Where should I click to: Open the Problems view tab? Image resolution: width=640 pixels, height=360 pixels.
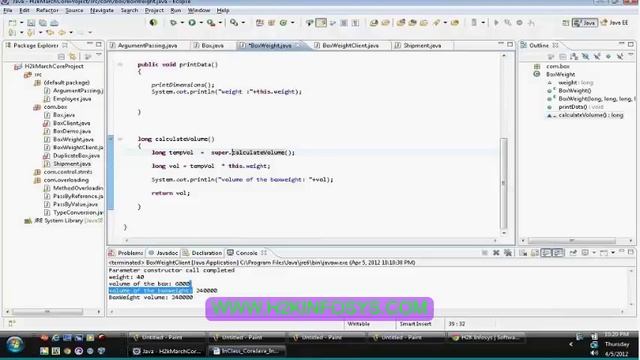pyautogui.click(x=126, y=253)
